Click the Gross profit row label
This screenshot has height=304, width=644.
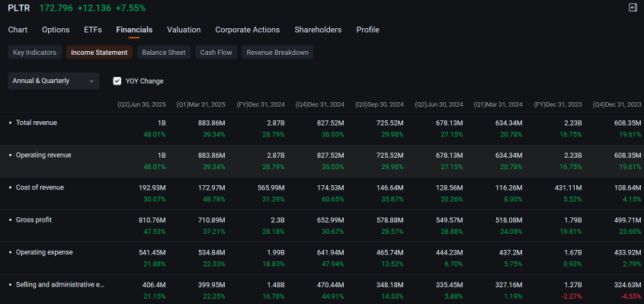[x=34, y=219]
